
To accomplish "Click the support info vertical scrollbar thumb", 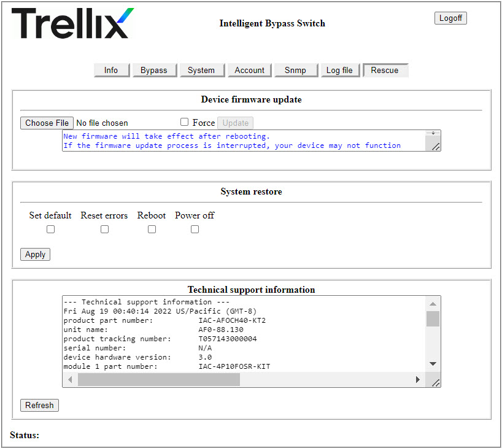I will (433, 319).
